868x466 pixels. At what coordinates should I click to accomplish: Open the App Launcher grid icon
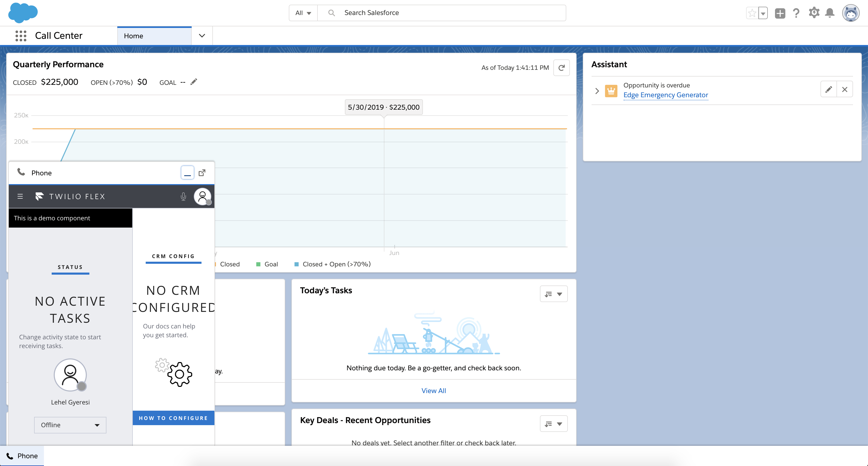pyautogui.click(x=21, y=36)
